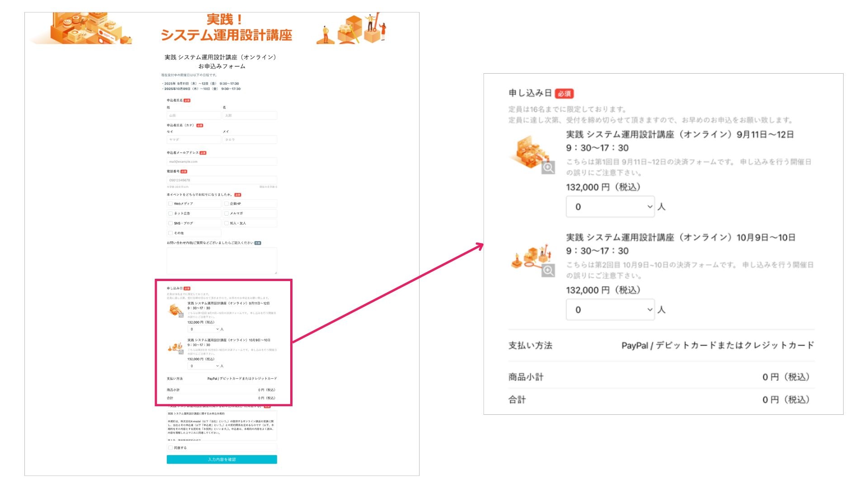The height and width of the screenshot is (488, 868).
Task: Click the zoom icon on the first course image in the form
Action: point(181,315)
